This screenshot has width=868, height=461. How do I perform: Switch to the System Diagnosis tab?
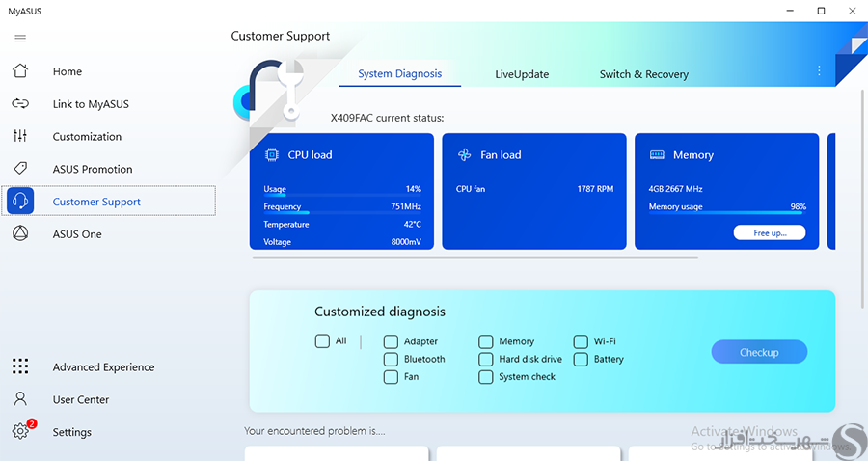pos(399,74)
